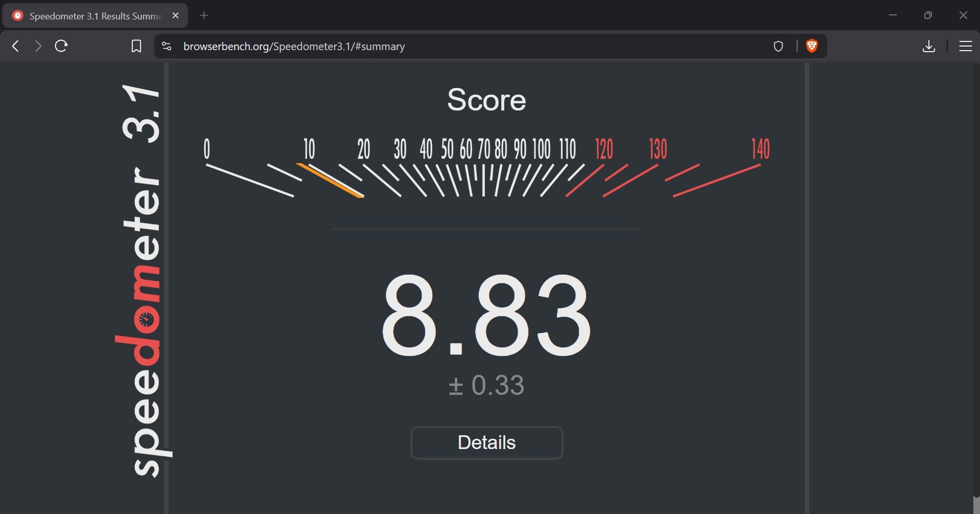Open the Downloads icon
Viewport: 980px width, 514px height.
[x=929, y=47]
